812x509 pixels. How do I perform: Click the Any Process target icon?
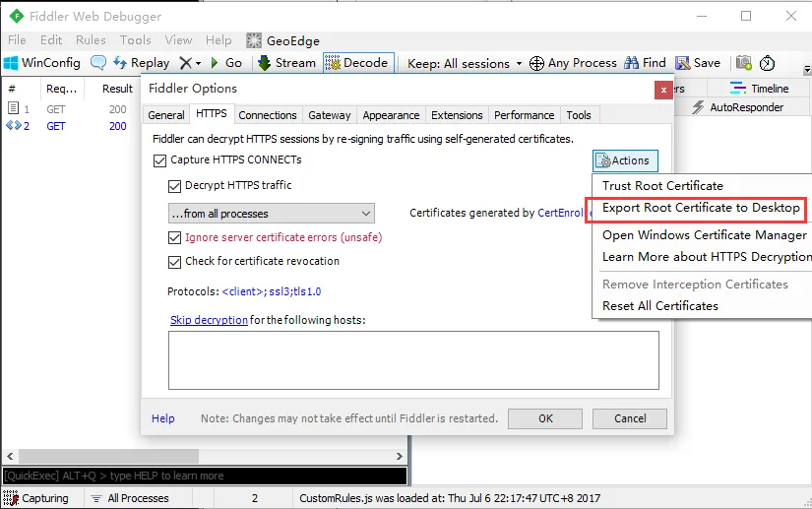536,63
